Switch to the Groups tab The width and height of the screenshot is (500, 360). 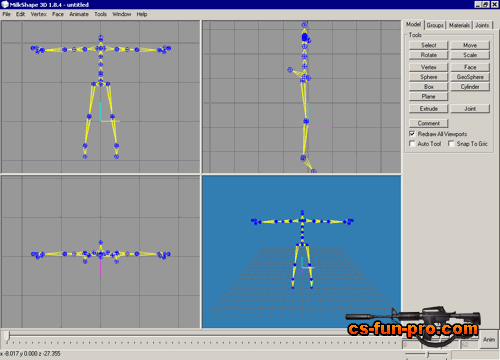(435, 25)
